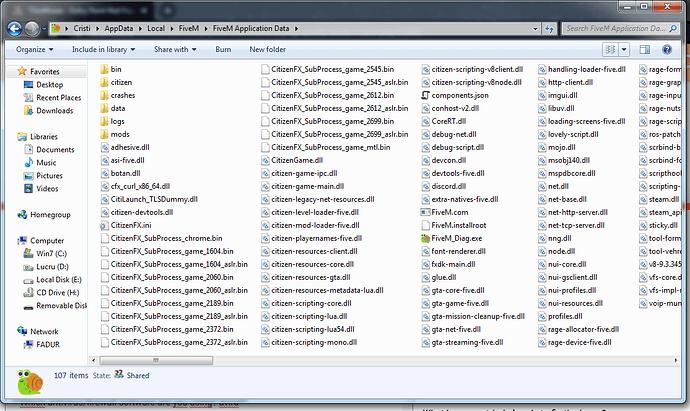Open the address bar history dropdown arrow
The image size is (690, 411).
coord(535,29)
